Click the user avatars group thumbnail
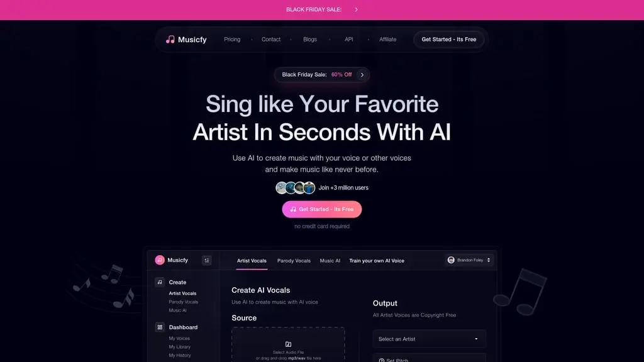 pyautogui.click(x=296, y=187)
